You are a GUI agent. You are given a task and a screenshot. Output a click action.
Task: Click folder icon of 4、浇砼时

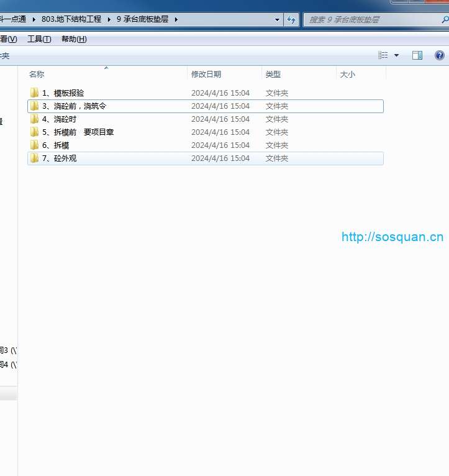(x=34, y=119)
